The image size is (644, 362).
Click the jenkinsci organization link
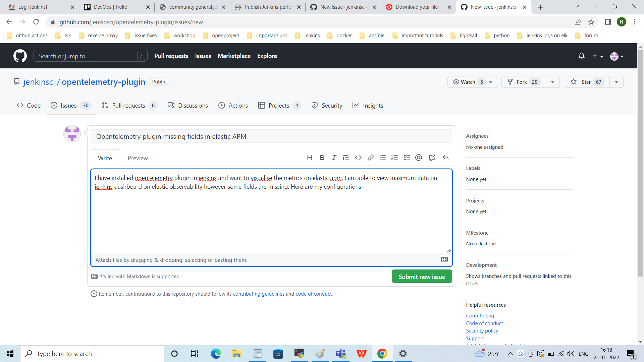pos(39,82)
